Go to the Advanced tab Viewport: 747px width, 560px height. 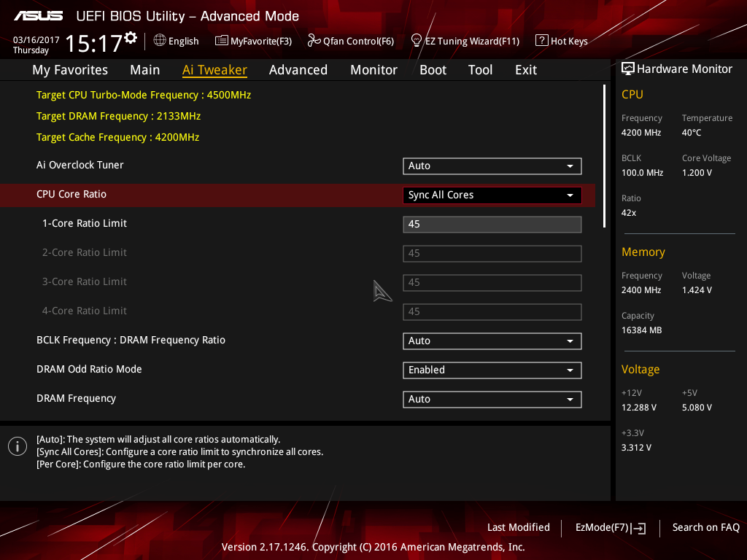pyautogui.click(x=298, y=70)
